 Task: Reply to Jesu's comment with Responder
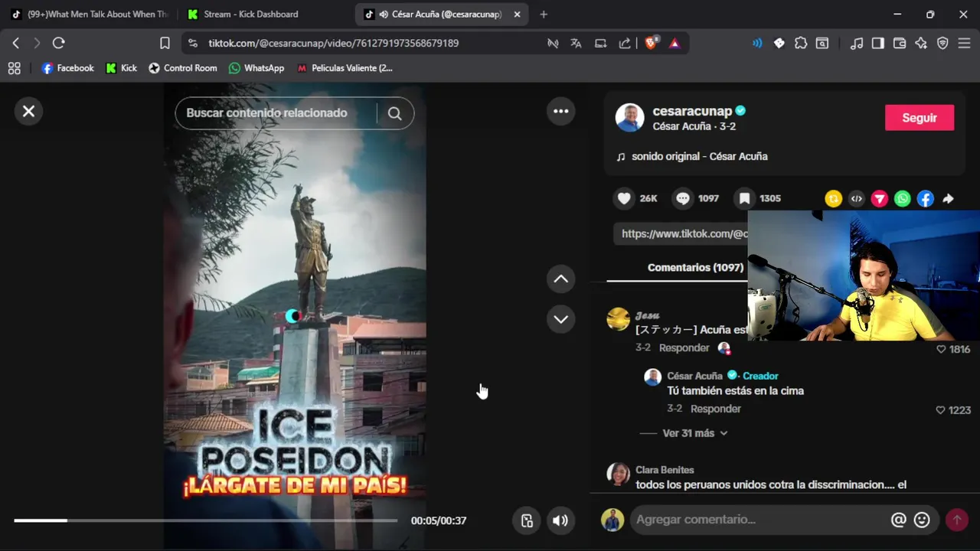[x=684, y=347]
